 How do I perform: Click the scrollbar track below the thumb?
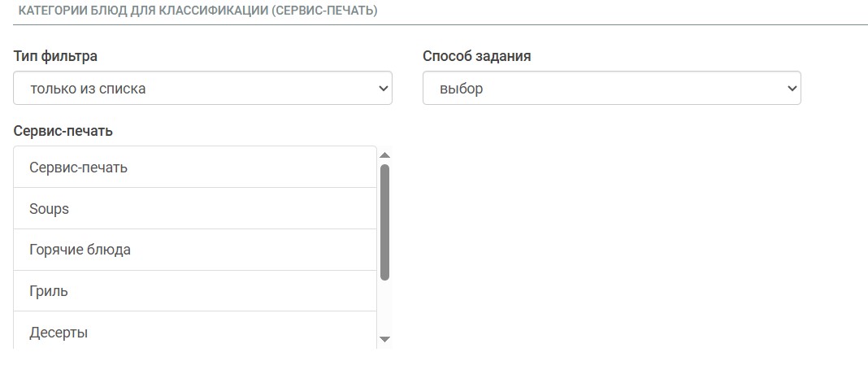(385, 307)
